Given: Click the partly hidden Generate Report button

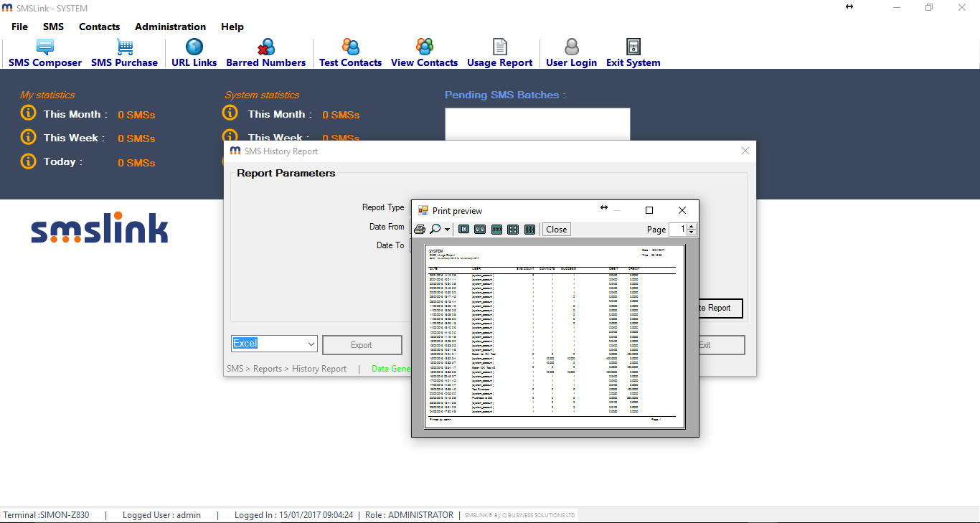Looking at the screenshot, I should coord(720,308).
